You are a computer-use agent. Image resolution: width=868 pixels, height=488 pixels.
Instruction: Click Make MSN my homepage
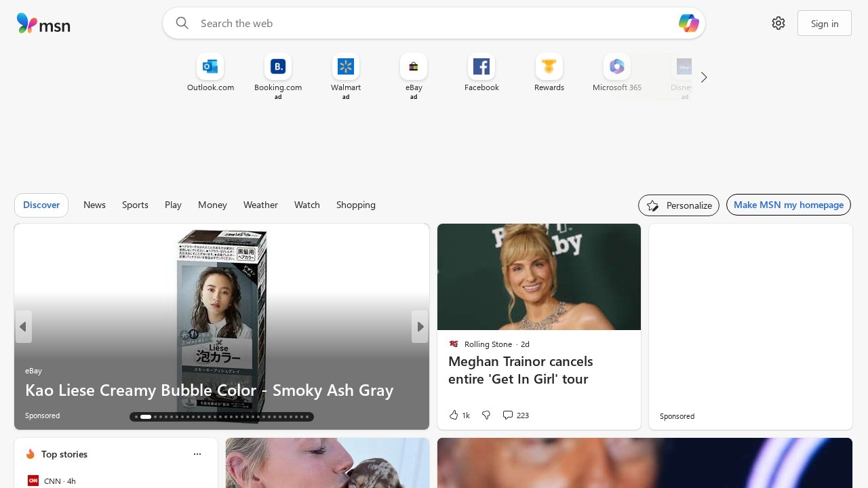[789, 205]
